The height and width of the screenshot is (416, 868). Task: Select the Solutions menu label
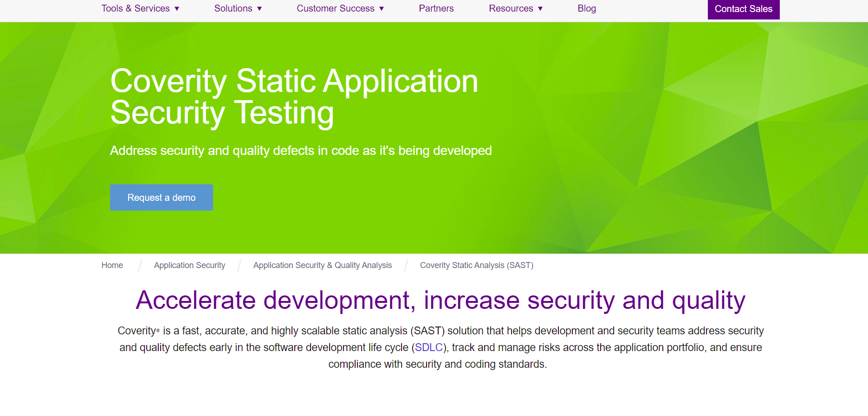[x=233, y=9]
